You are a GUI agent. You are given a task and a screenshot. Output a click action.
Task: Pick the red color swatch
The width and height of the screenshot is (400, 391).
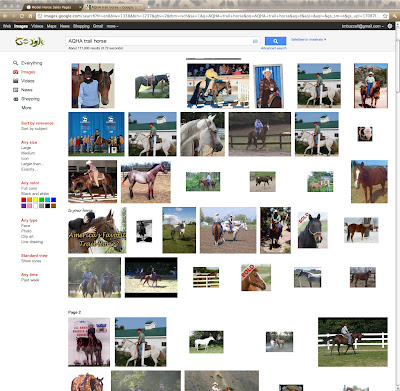click(x=24, y=200)
